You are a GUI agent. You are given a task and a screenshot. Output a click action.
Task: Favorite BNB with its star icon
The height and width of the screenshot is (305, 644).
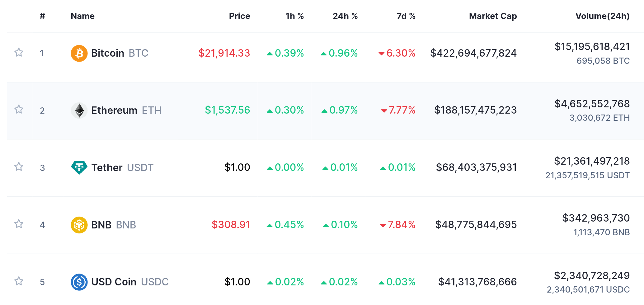[19, 224]
